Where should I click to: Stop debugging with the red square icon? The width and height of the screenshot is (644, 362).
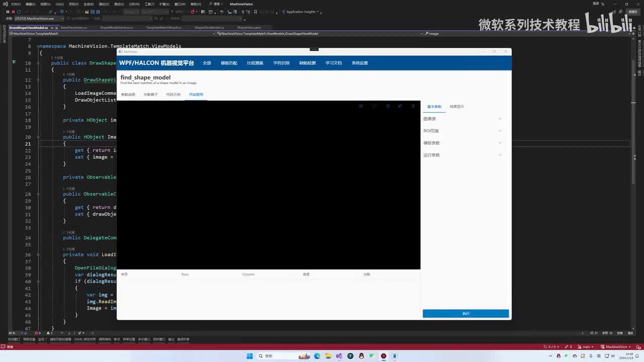[13, 12]
